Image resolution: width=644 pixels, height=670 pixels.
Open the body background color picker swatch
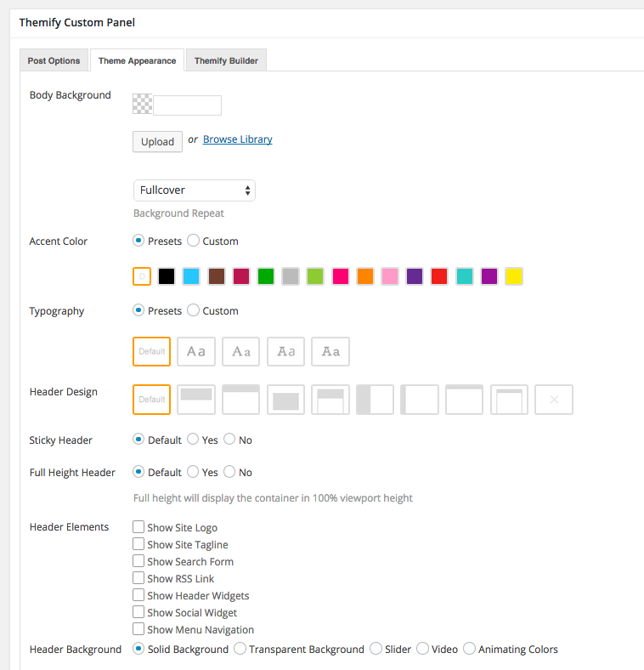pyautogui.click(x=142, y=104)
